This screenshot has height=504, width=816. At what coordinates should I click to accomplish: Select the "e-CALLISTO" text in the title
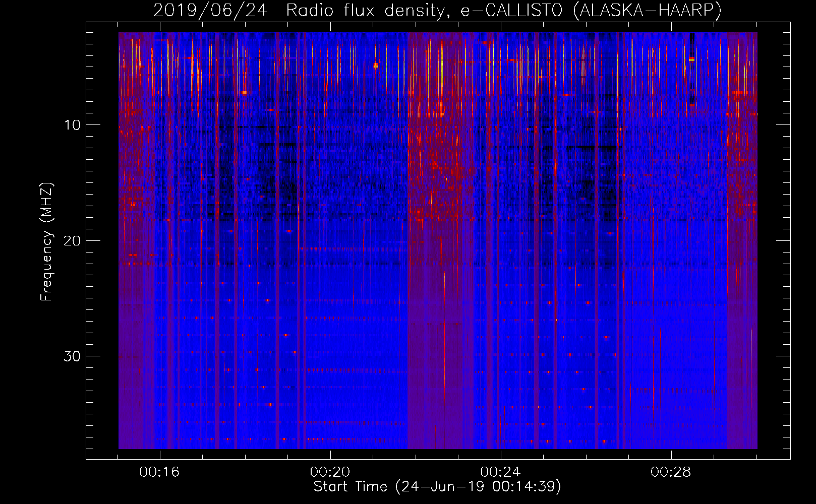point(511,11)
